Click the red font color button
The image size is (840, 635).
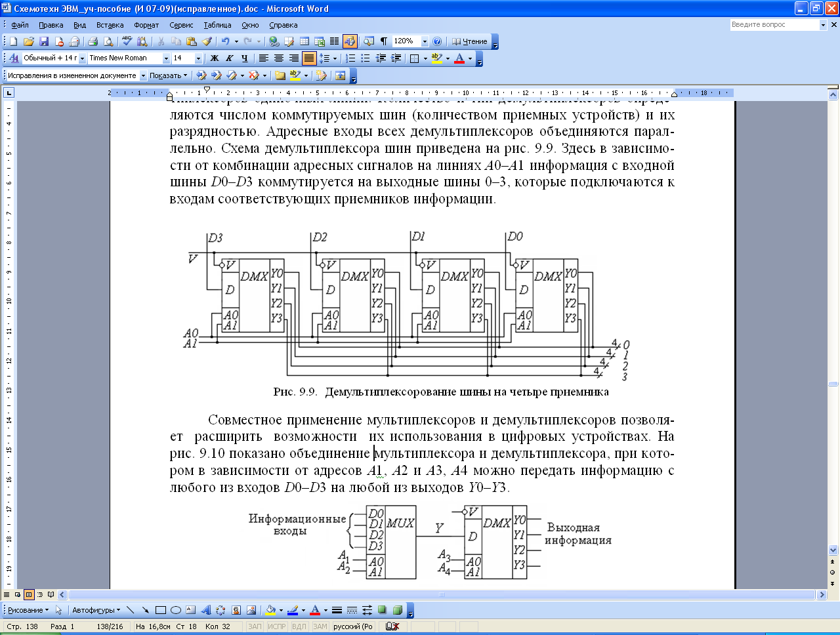coord(459,58)
